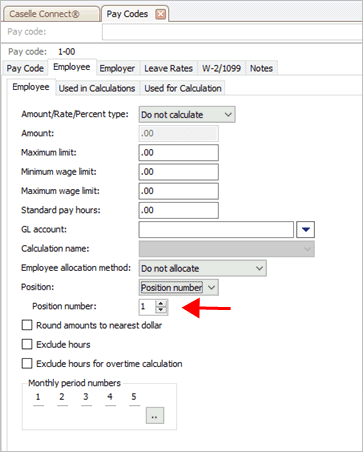
Task: Click the Standard pay hours field
Action: point(179,210)
